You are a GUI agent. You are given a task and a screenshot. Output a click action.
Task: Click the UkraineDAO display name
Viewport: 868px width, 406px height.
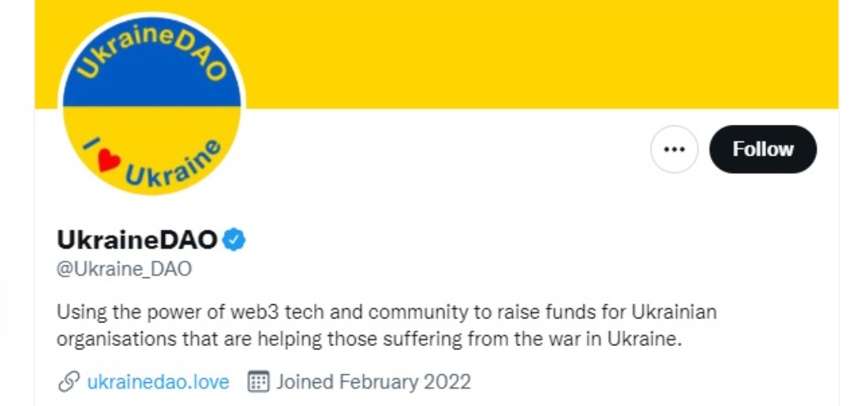click(x=137, y=239)
